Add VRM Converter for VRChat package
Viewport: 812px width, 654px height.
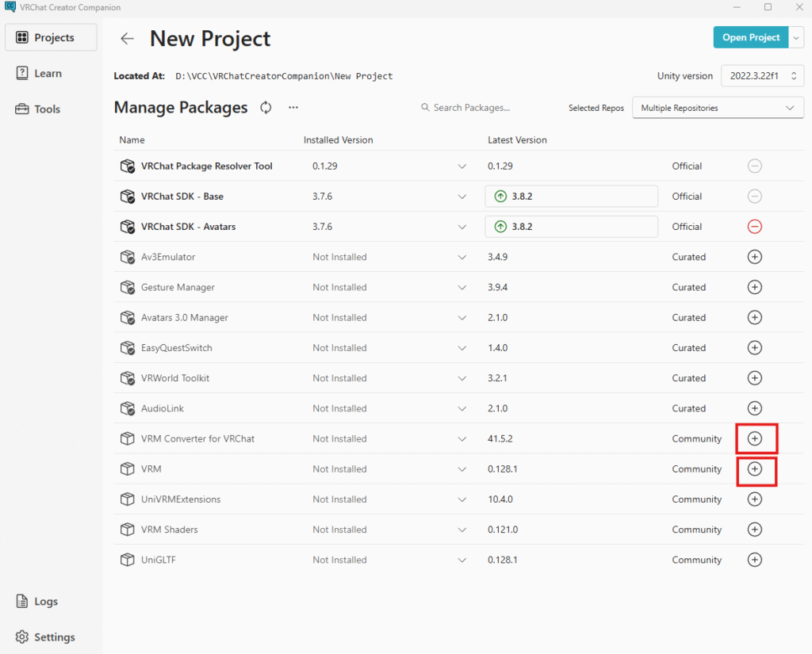point(755,438)
